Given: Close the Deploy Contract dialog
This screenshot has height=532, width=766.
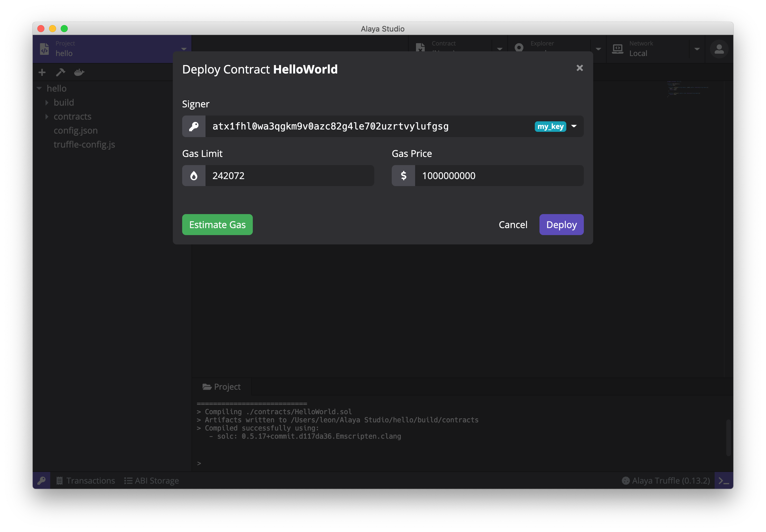Looking at the screenshot, I should click(579, 68).
